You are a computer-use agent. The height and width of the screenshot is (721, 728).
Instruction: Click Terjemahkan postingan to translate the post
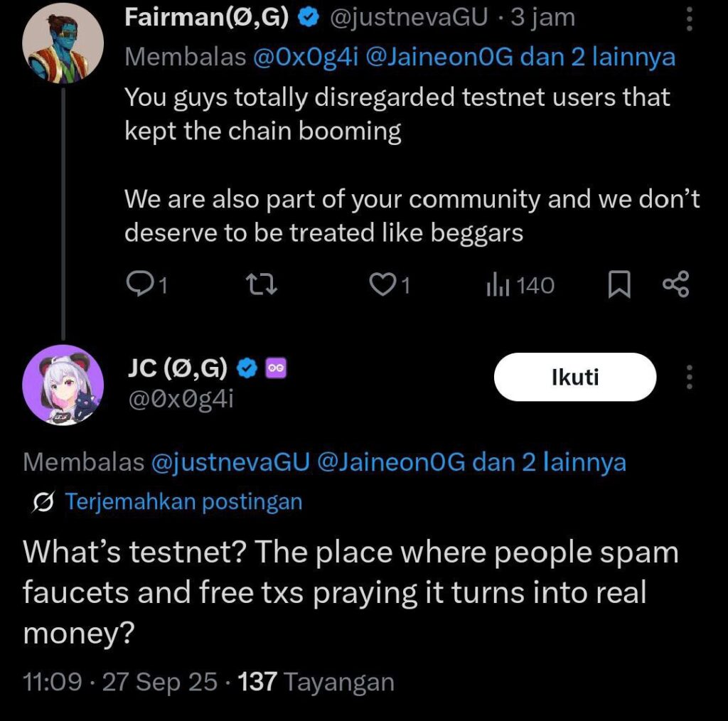[x=183, y=502]
